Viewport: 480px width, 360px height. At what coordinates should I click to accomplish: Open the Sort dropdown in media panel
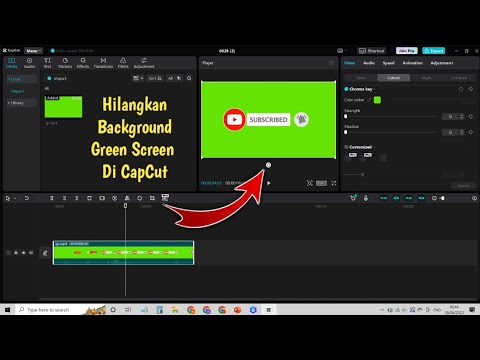coord(155,78)
